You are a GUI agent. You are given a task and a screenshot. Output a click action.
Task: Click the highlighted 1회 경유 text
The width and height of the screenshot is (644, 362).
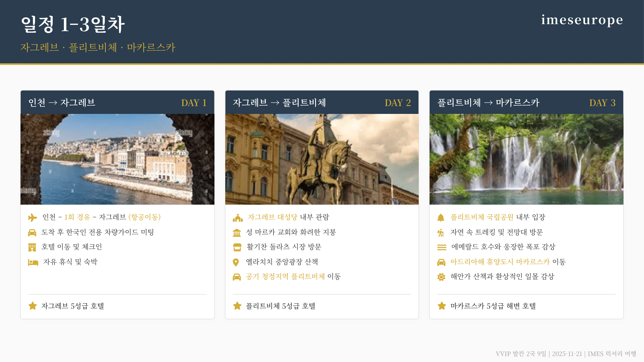(77, 217)
